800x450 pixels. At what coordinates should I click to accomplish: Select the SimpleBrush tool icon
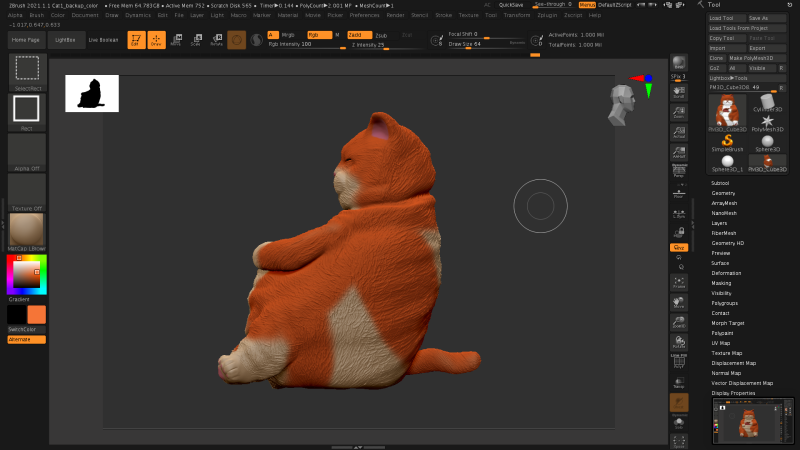tap(727, 139)
